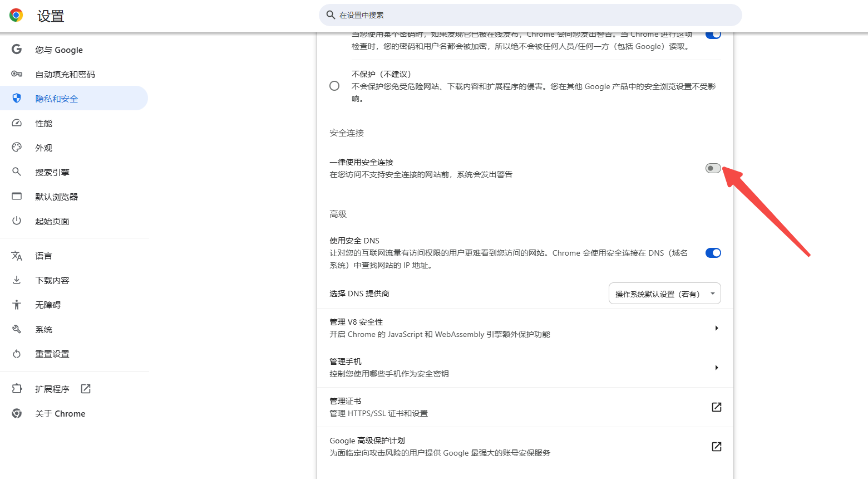868x479 pixels.
Task: Open the DNS provider dropdown 操作系统默认设置
Action: tap(665, 294)
